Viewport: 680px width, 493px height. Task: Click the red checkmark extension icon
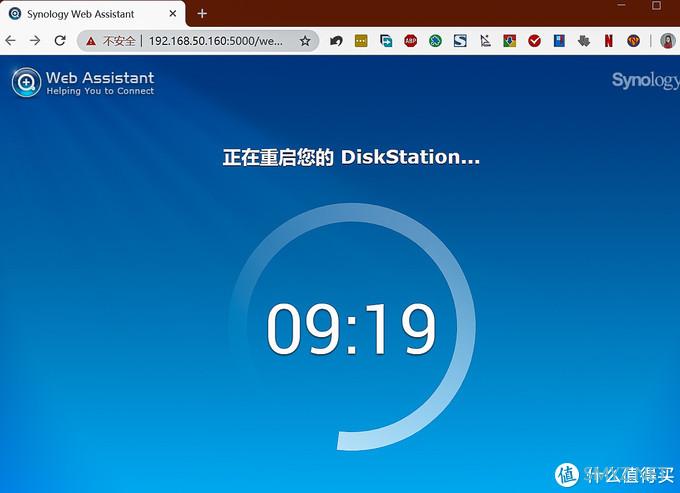534,41
